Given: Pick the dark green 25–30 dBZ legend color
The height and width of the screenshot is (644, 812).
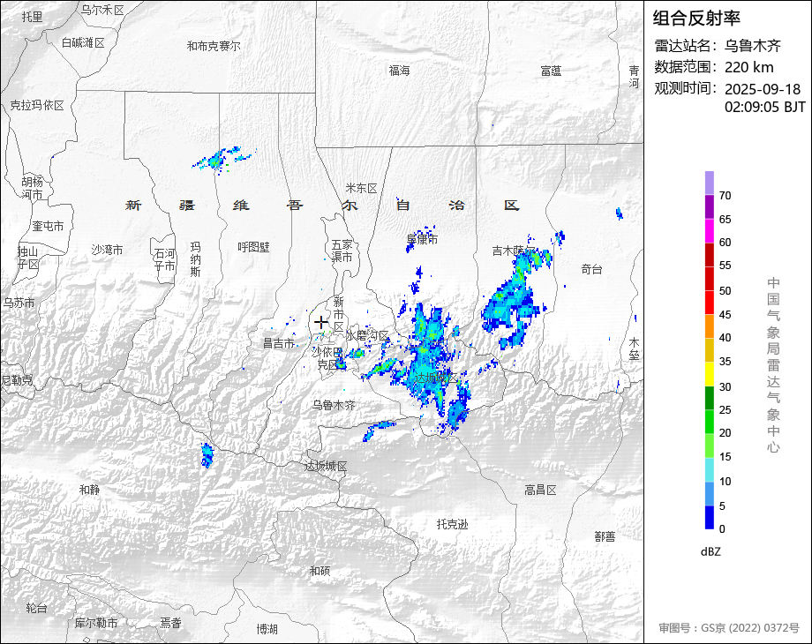Looking at the screenshot, I should 710,398.
